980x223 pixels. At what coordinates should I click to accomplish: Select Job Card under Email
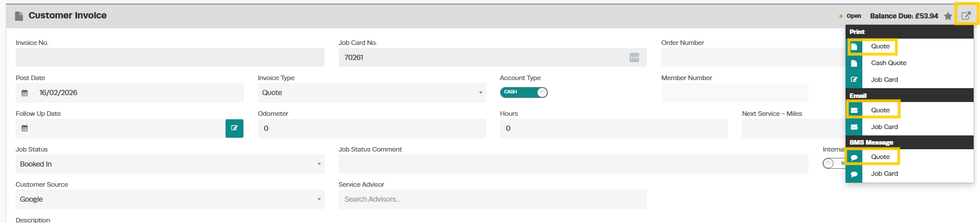coord(884,127)
